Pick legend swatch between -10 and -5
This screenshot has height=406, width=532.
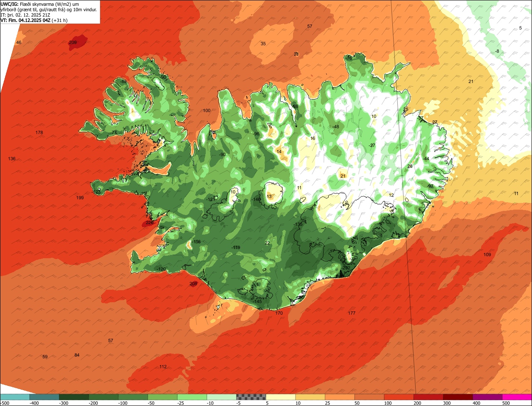221,397
